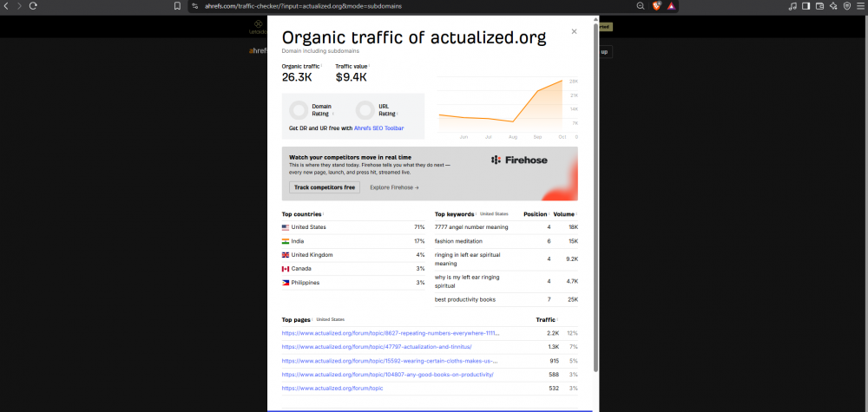Image resolution: width=868 pixels, height=412 pixels.
Task: Open the wearing-certain-cloths forum topic link
Action: (x=390, y=361)
